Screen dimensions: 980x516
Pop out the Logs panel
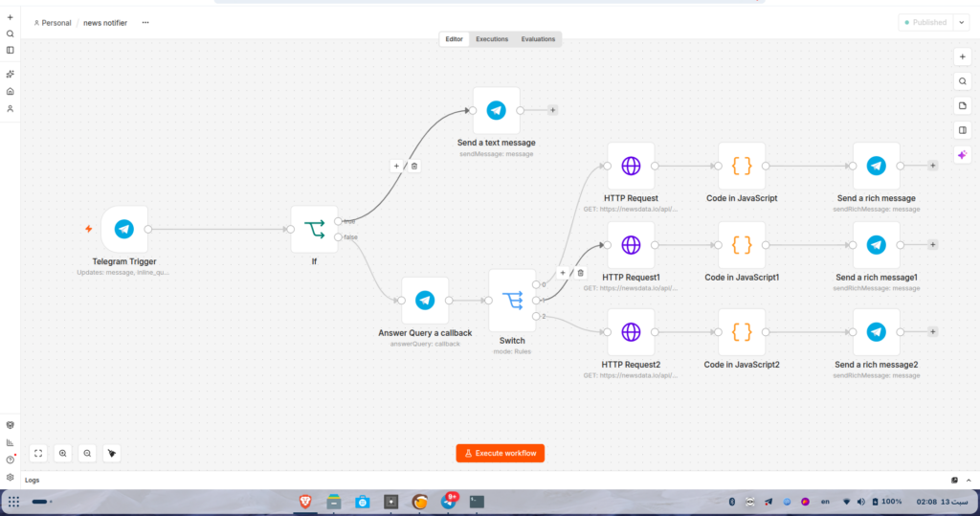pos(954,481)
